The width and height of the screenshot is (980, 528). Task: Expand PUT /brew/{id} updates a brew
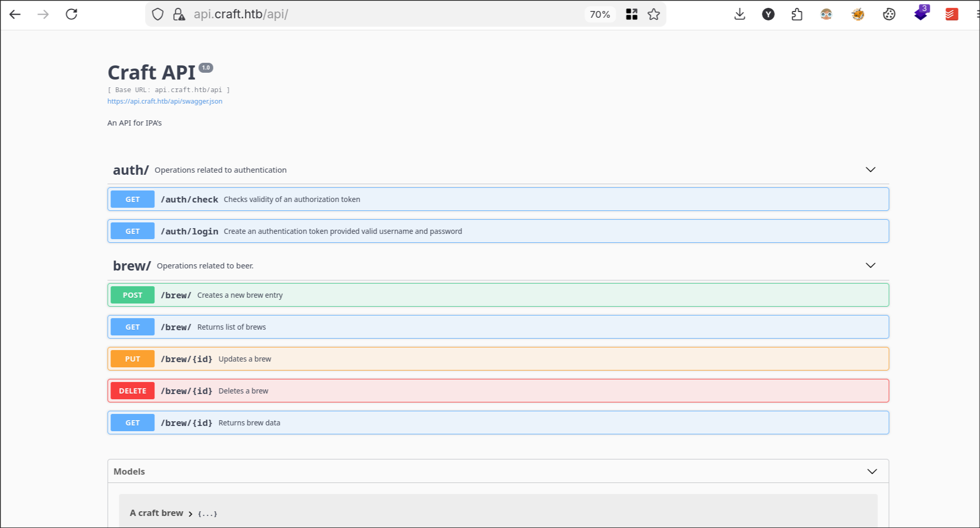coord(498,359)
